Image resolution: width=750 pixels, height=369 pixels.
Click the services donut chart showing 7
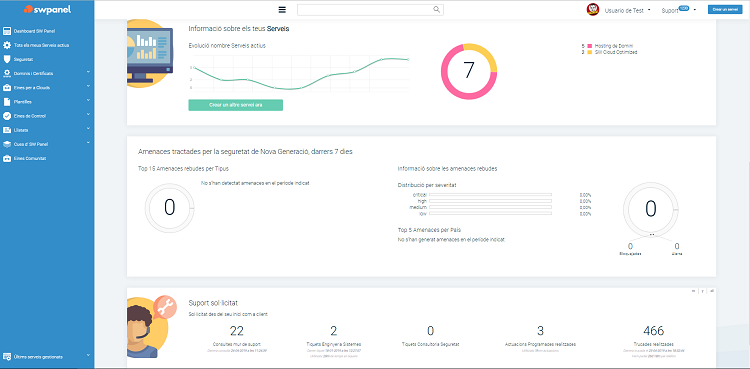click(469, 71)
